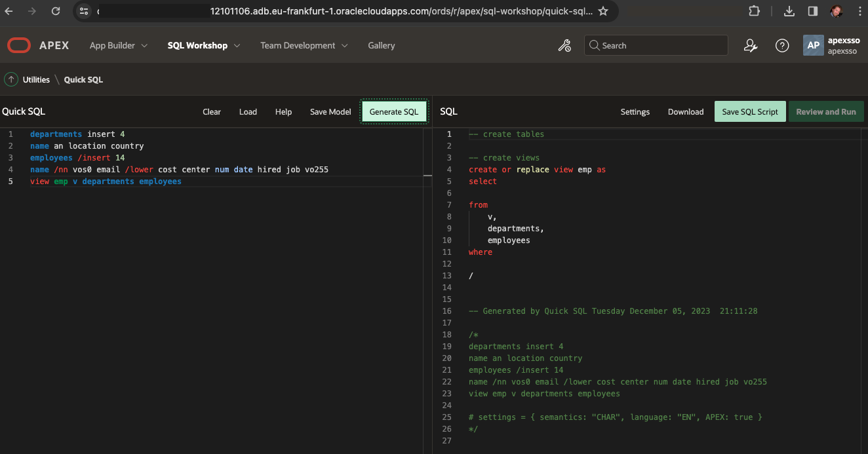Open the Team Development menu

click(298, 45)
